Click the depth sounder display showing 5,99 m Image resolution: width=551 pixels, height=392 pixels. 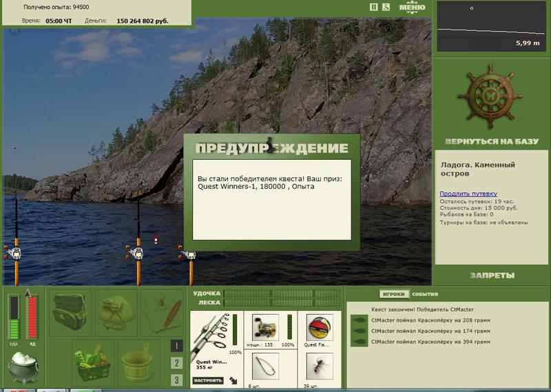[492, 26]
